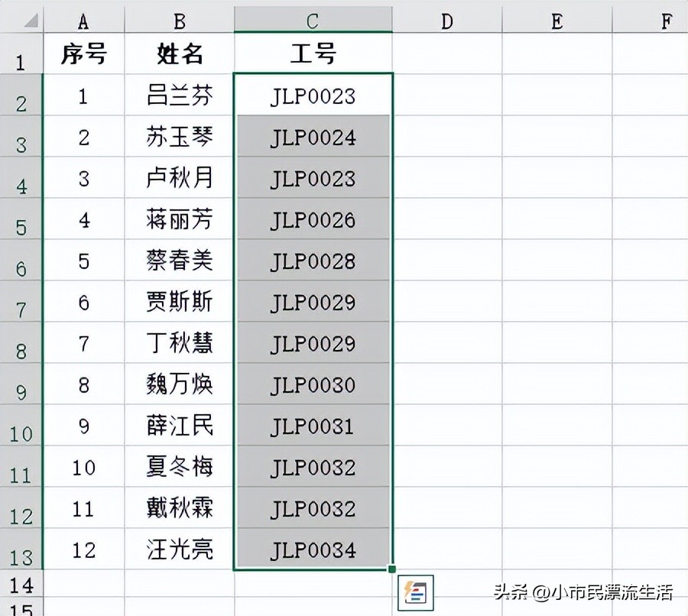Click JLP0029 in 贾斯斯's row
This screenshot has height=616, width=688.
click(313, 301)
